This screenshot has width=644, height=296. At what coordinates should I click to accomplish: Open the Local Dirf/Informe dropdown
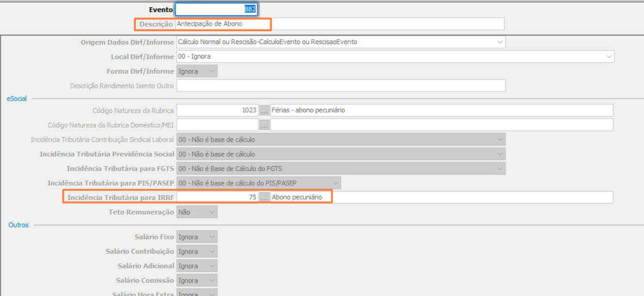point(609,57)
